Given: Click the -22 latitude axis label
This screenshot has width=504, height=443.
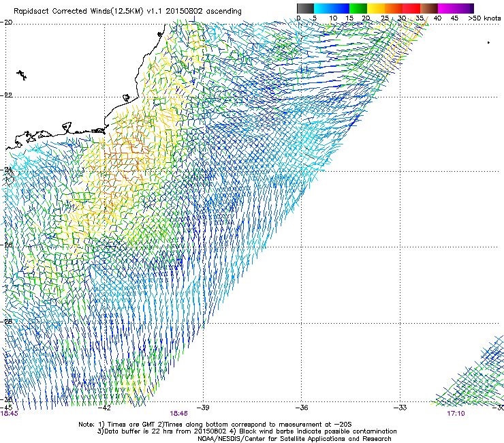Looking at the screenshot, I should [x=6, y=95].
